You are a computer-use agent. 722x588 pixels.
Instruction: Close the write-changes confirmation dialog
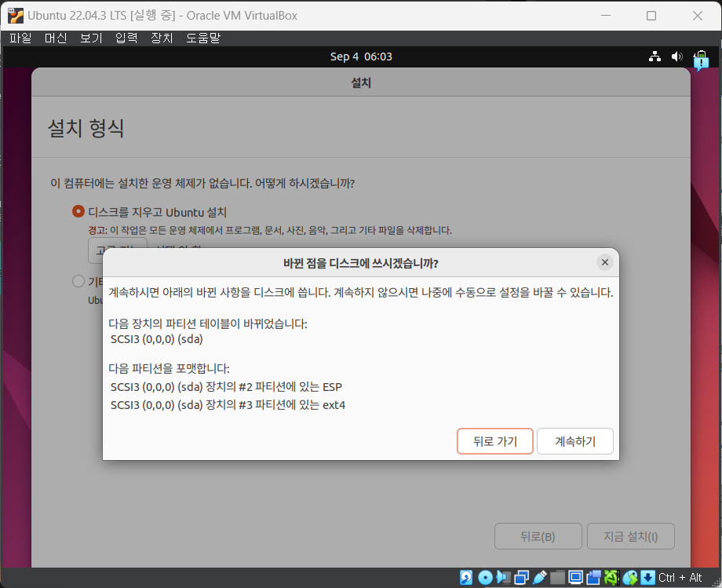[604, 262]
